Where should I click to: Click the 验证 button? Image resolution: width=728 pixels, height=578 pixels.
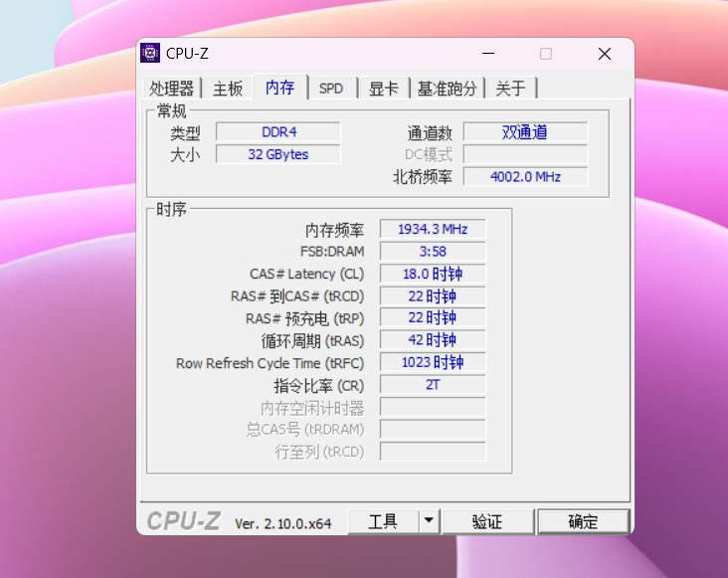click(x=487, y=522)
